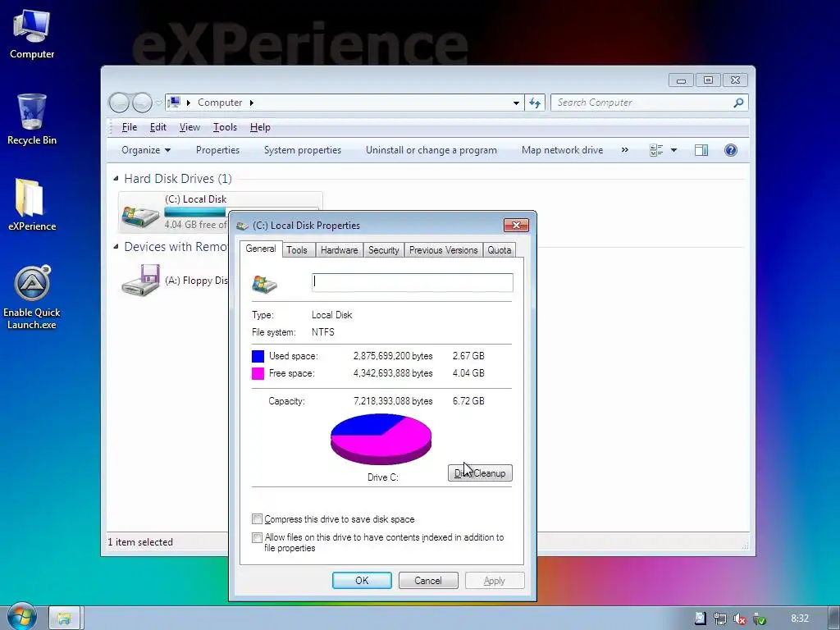This screenshot has height=630, width=840.
Task: Click the network tray icon
Action: [720, 619]
